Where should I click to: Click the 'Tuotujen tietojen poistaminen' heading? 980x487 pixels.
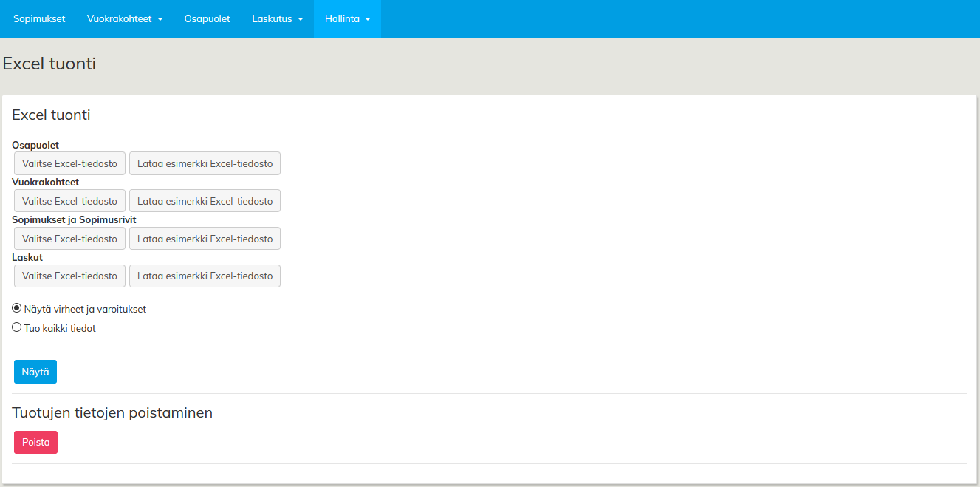click(112, 412)
